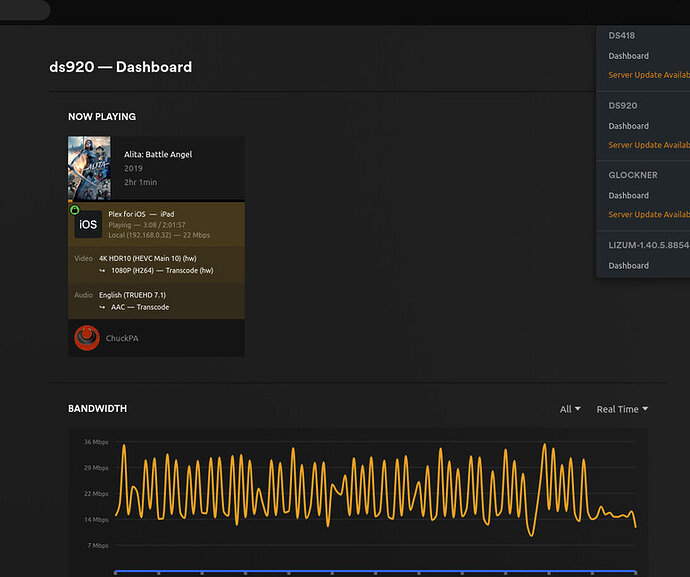Click Server Update Available under GLOCKNER
Viewport: 690px width, 577px height.
(x=649, y=214)
